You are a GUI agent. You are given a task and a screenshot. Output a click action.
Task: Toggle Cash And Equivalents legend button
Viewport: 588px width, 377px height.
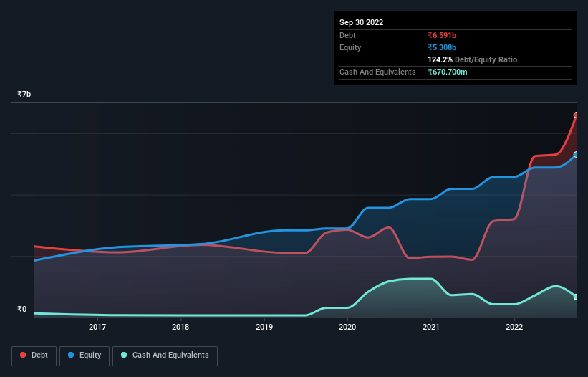pos(165,355)
